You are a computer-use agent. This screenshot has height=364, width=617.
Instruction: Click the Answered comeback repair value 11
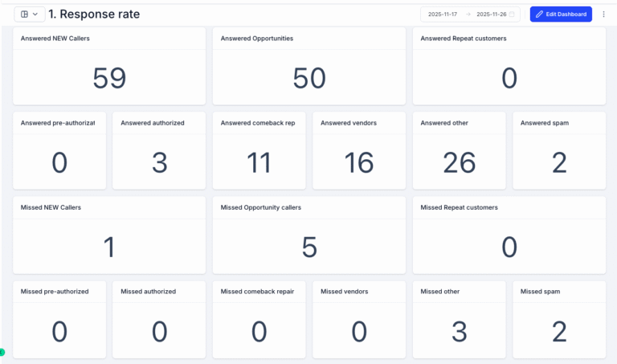pyautogui.click(x=259, y=162)
